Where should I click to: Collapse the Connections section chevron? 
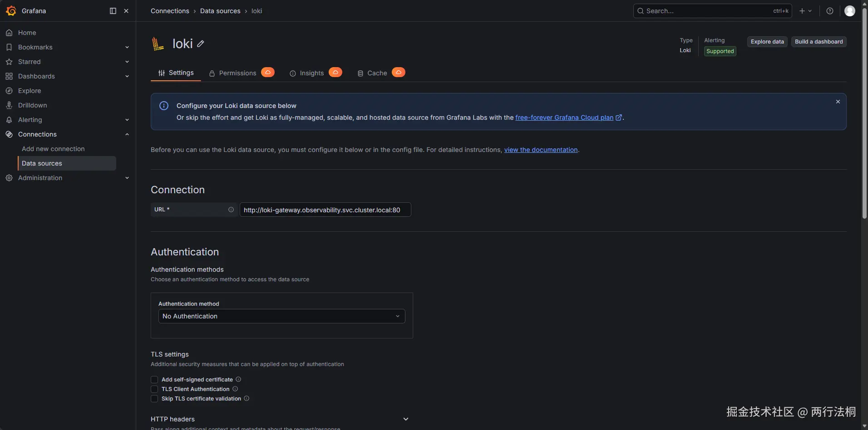[127, 134]
